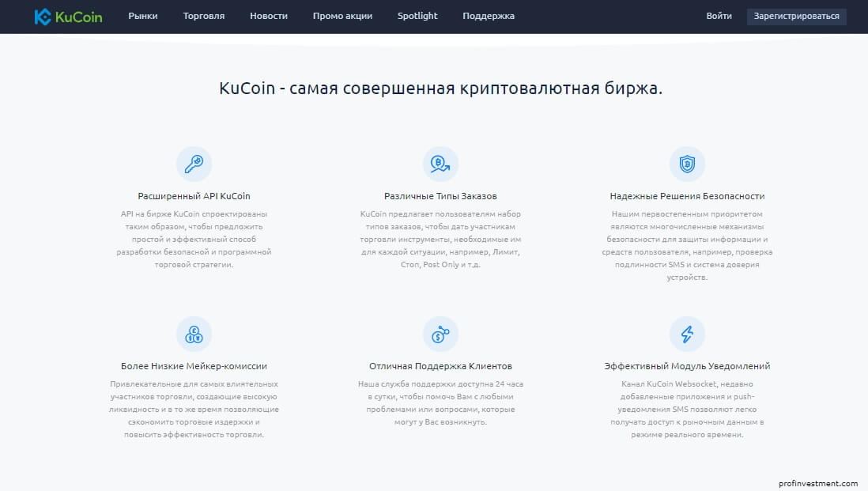Click the description starting with KuCoin предлагает пользователям
This screenshot has width=868, height=491.
440,239
